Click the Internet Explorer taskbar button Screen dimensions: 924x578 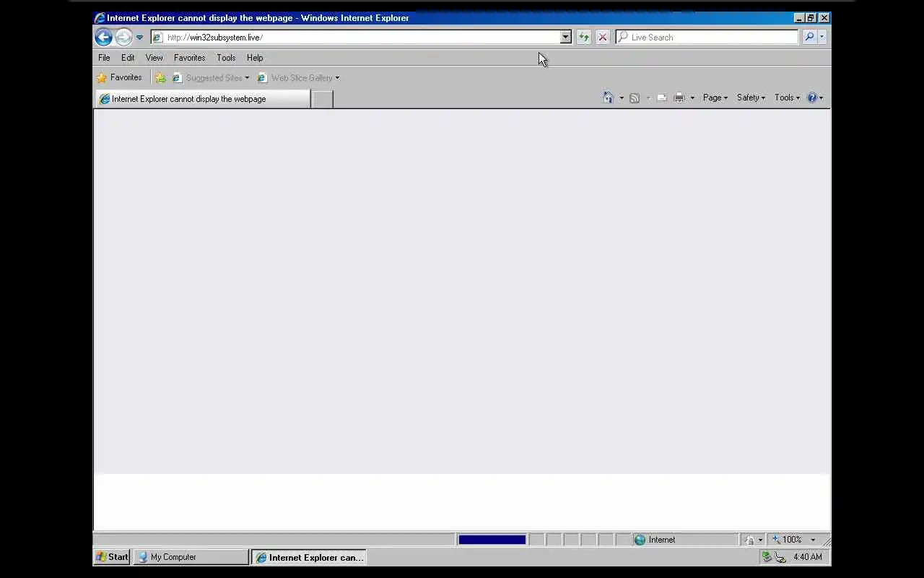pyautogui.click(x=309, y=557)
